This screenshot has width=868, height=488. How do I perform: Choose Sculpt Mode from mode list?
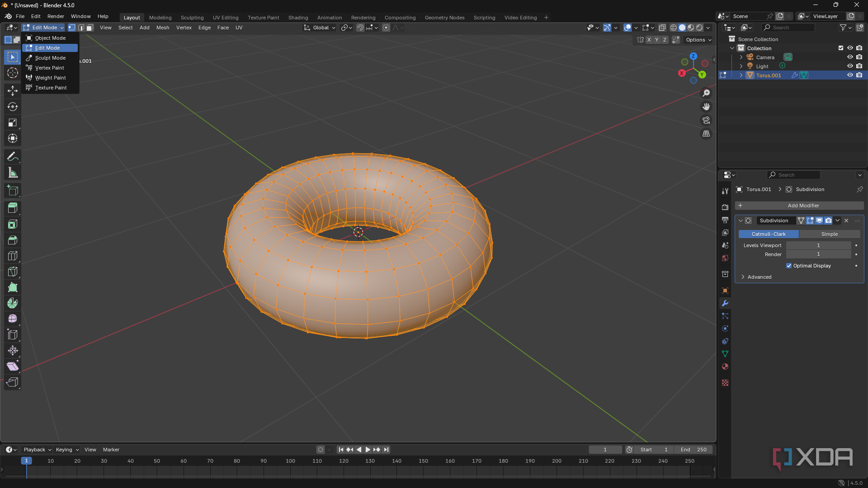tap(50, 58)
